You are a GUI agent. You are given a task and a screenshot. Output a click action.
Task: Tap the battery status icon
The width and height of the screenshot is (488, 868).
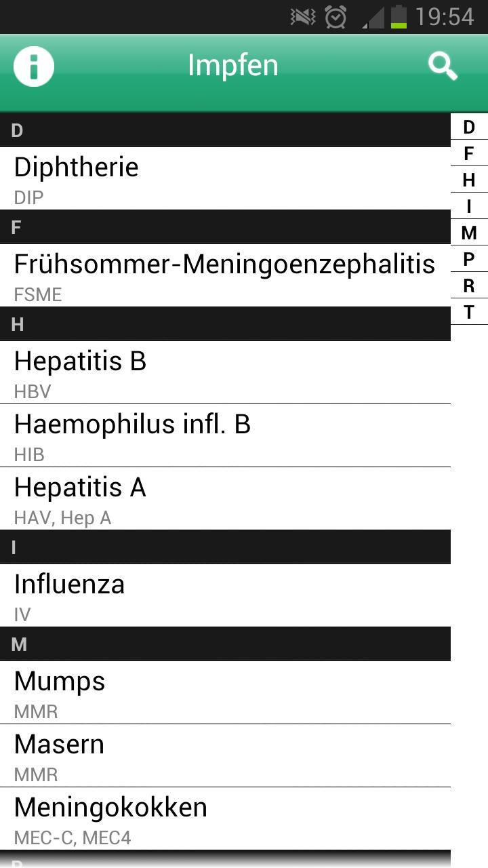click(399, 17)
